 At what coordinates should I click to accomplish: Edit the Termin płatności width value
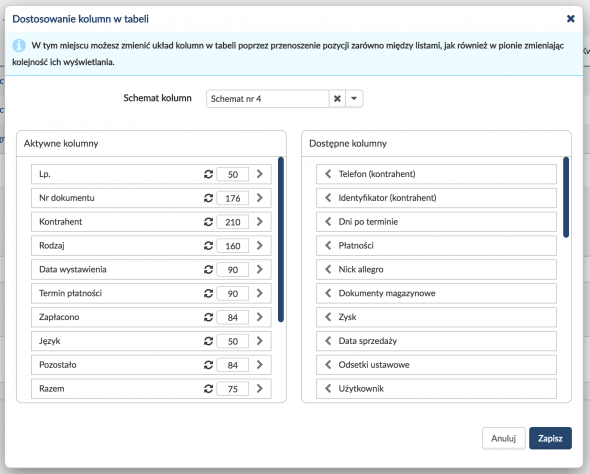[233, 293]
